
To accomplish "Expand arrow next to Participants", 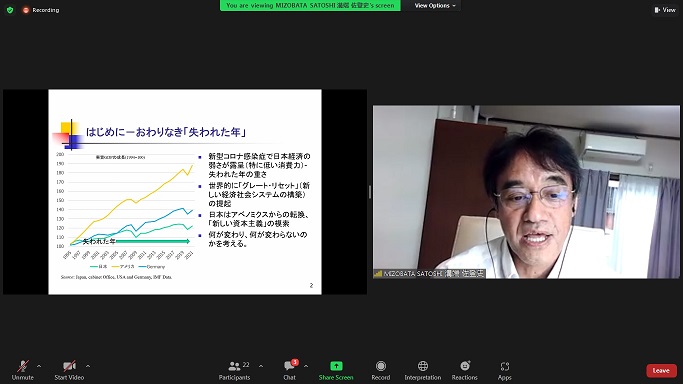I will [x=261, y=366].
